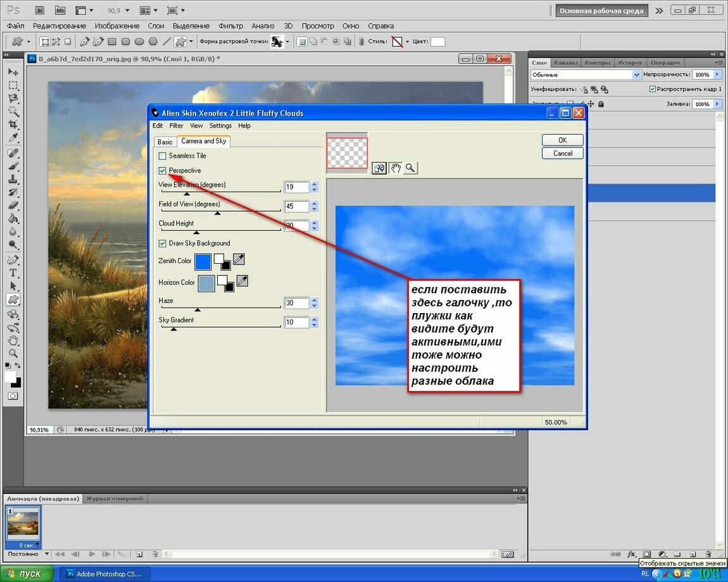Enable the Seamless Tile checkbox

[x=162, y=156]
